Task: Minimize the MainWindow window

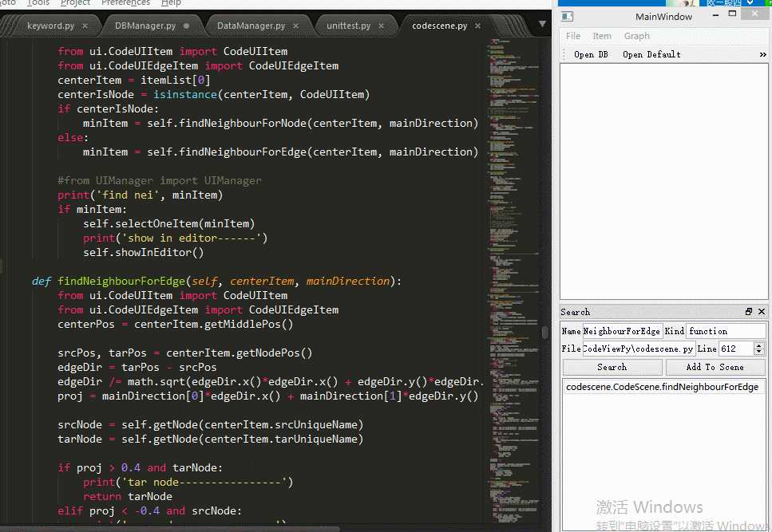Action: click(x=715, y=15)
